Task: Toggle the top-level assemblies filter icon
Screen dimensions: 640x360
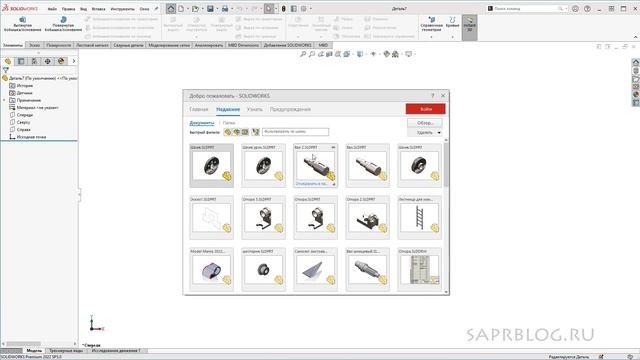Action: 256,132
